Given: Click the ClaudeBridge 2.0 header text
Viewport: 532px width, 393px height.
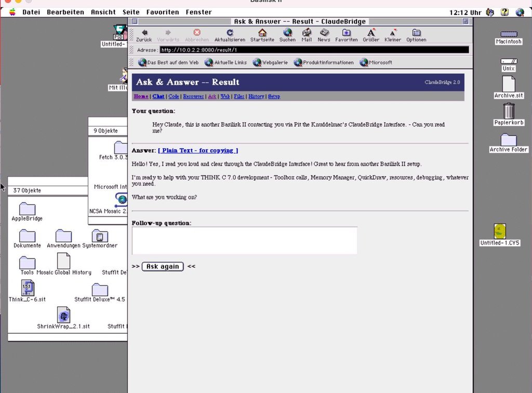Looking at the screenshot, I should 442,82.
